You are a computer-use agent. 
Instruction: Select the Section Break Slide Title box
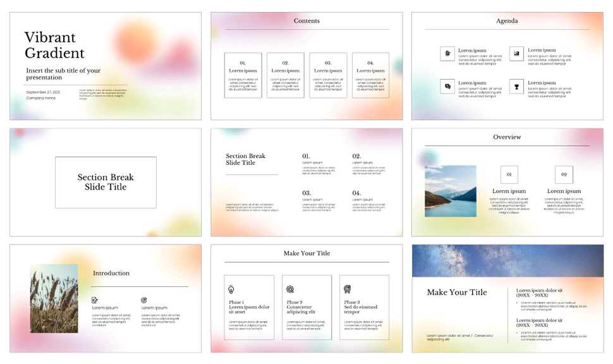pos(105,182)
